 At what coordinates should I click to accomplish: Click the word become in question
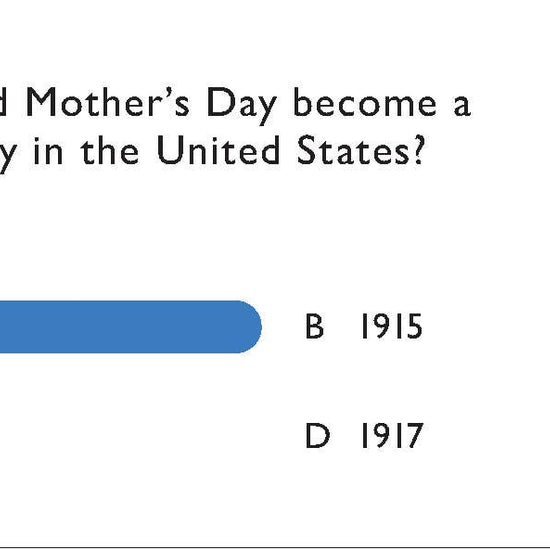[364, 102]
